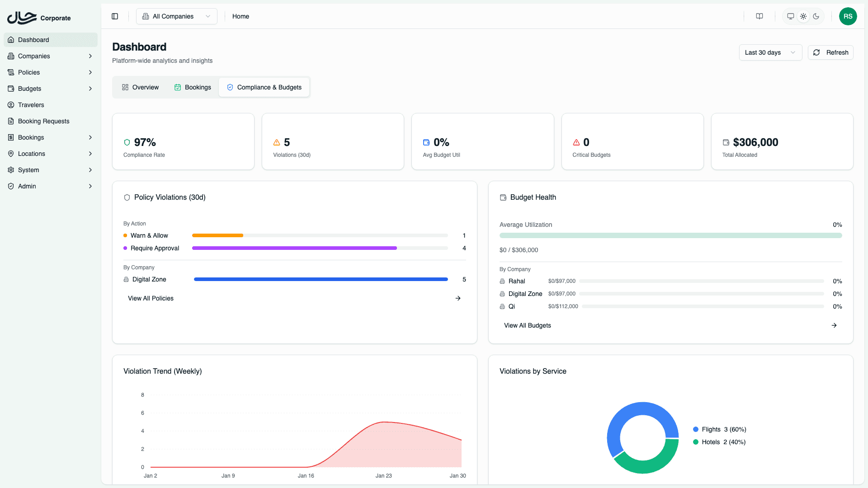Open the RS profile avatar
The height and width of the screenshot is (488, 868).
coord(849,16)
